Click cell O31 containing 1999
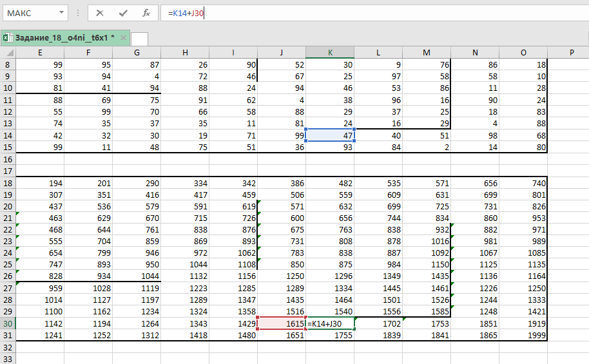The image size is (589, 364). pos(523,336)
